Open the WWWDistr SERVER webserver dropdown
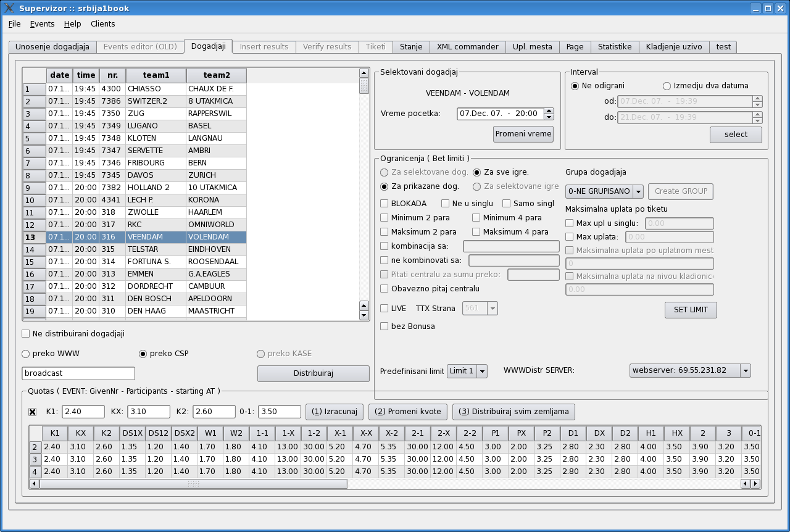 [745, 370]
